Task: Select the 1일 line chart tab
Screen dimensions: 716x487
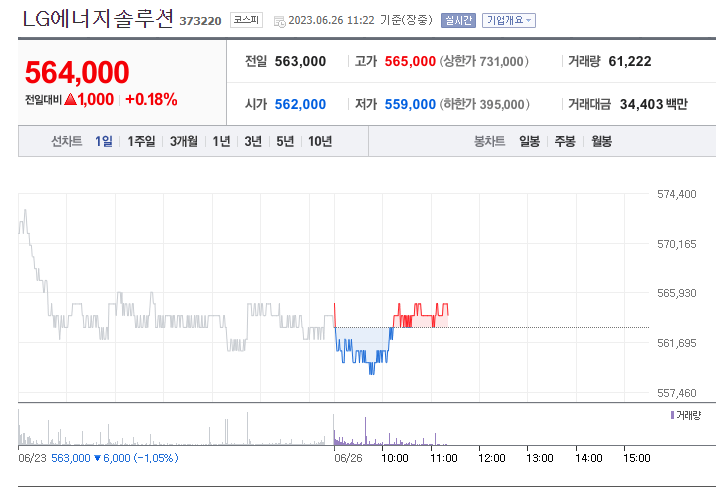Action: 104,141
